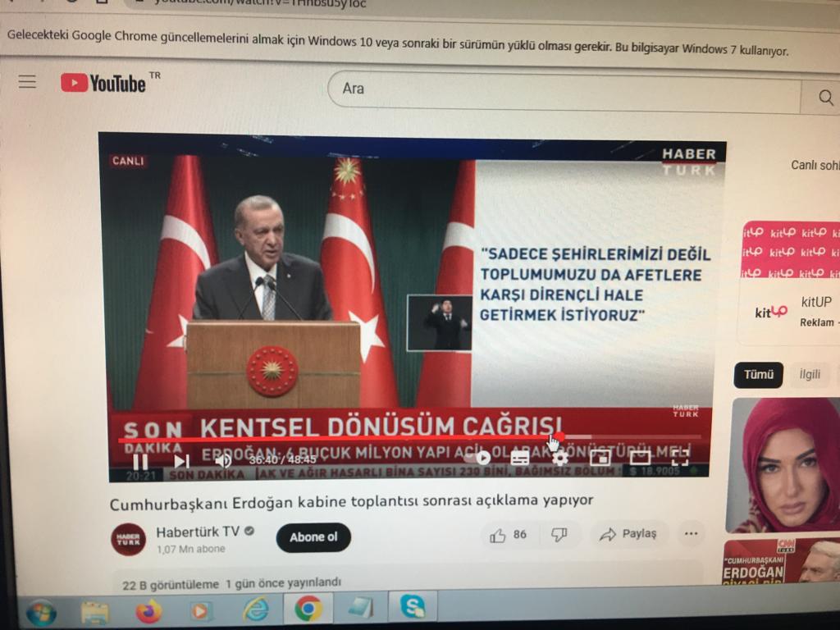The image size is (840, 630).
Task: Dislike the video with thumbs down
Action: pos(559,534)
